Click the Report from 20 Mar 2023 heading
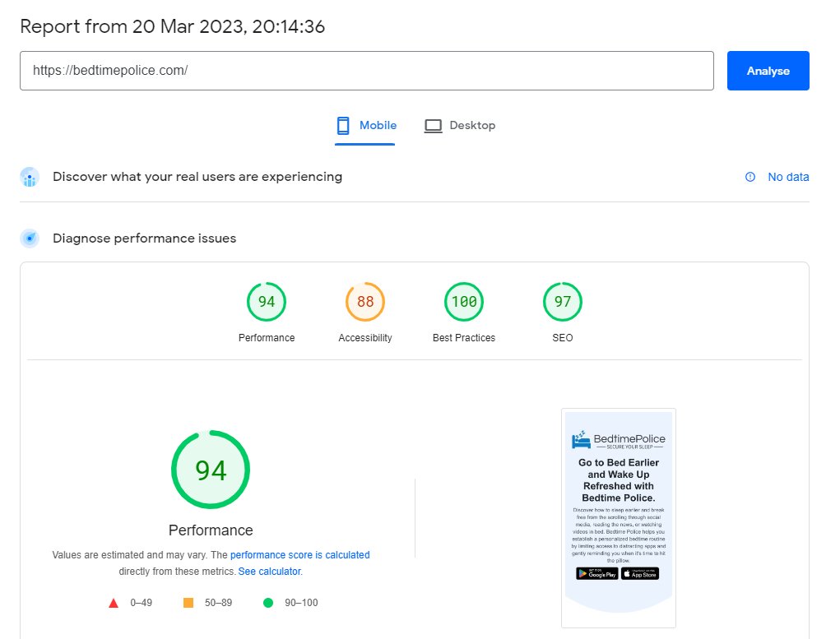This screenshot has height=639, width=840. click(173, 26)
